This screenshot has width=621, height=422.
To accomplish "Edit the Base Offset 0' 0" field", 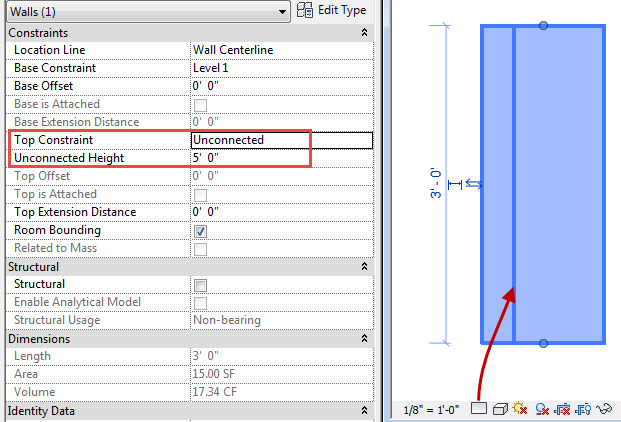I will pos(282,86).
